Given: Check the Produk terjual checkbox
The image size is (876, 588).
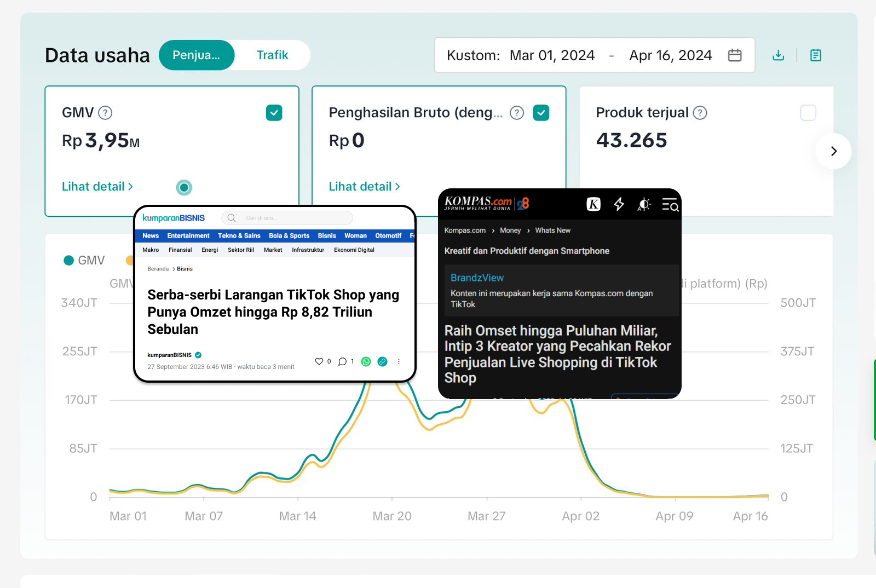Looking at the screenshot, I should (x=808, y=113).
